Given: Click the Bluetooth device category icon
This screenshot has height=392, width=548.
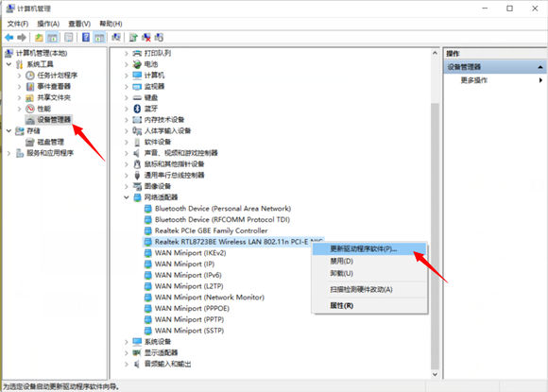Looking at the screenshot, I should coord(137,109).
